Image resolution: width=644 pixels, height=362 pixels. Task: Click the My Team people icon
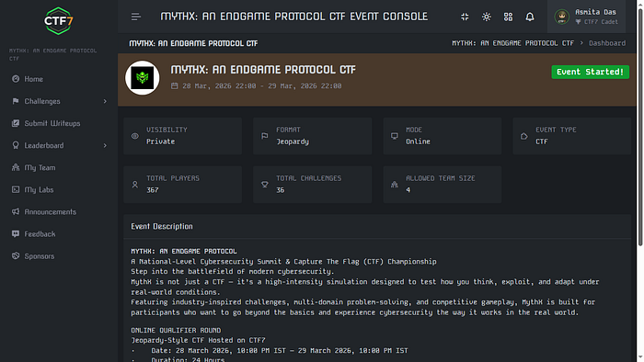coord(16,167)
